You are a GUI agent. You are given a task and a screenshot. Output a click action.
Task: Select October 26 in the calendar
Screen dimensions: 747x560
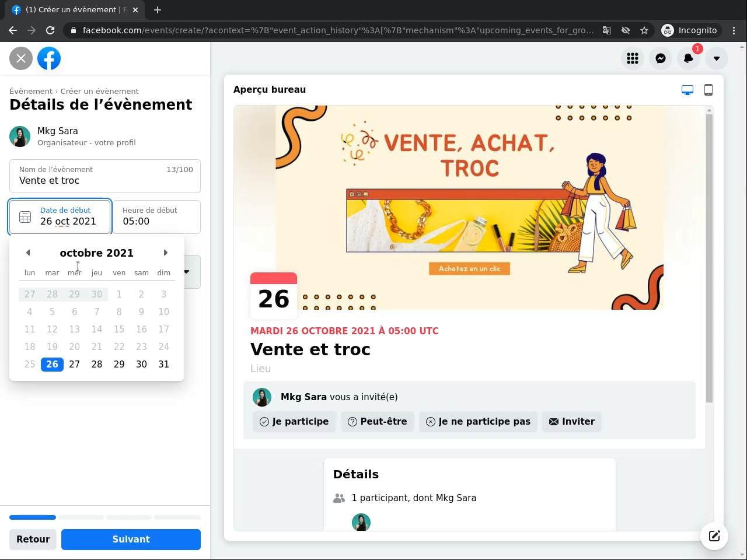[52, 364]
